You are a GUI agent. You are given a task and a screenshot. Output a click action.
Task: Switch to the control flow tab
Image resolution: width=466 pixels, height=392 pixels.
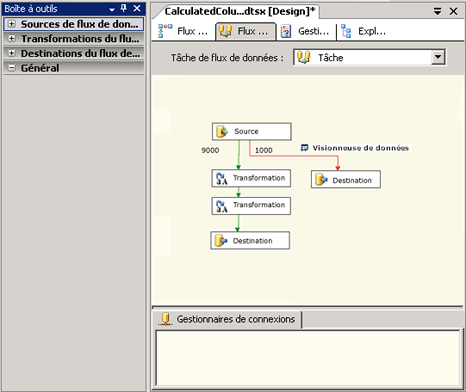coord(183,31)
